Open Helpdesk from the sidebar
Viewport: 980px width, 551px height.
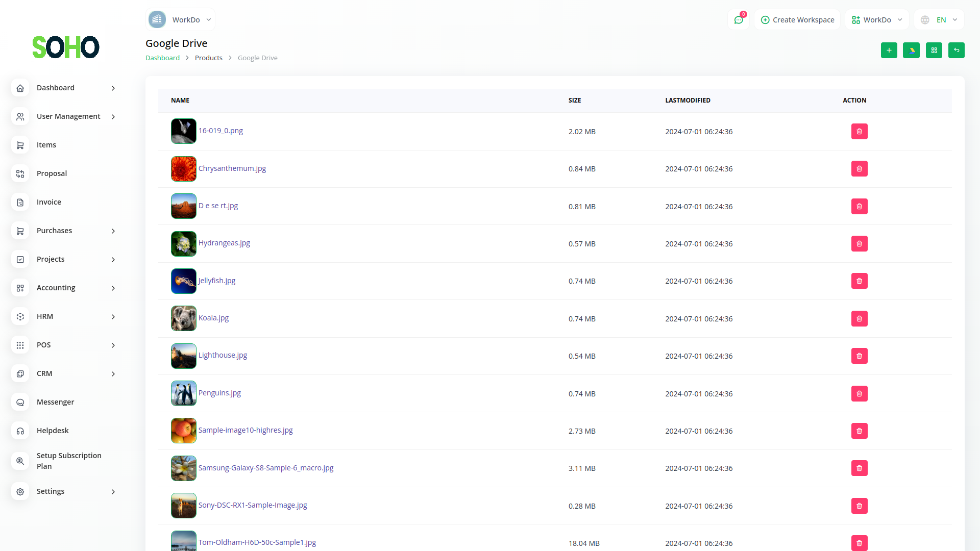pyautogui.click(x=53, y=431)
